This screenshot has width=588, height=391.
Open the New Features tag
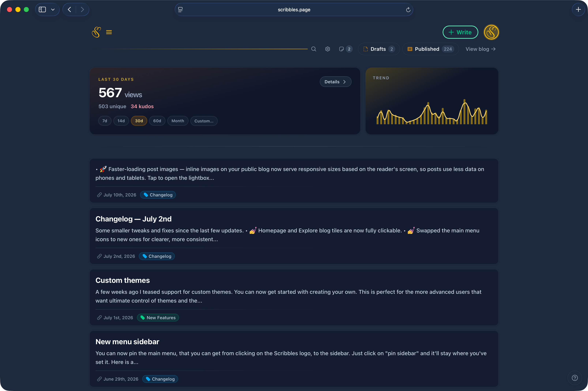coord(158,317)
